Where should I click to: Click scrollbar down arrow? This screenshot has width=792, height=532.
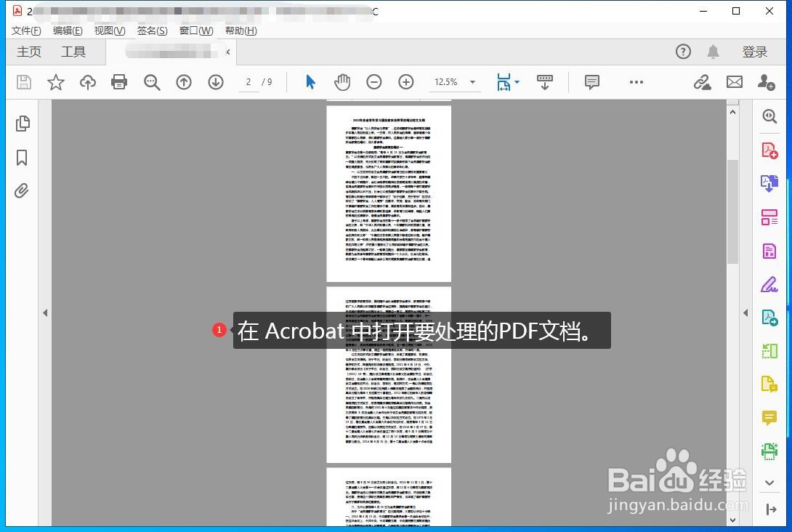pos(733,520)
